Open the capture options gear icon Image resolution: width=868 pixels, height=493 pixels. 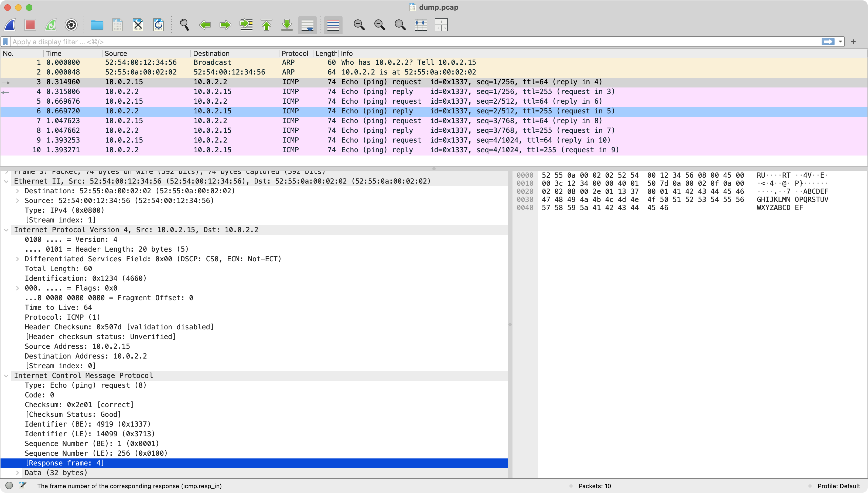(71, 25)
